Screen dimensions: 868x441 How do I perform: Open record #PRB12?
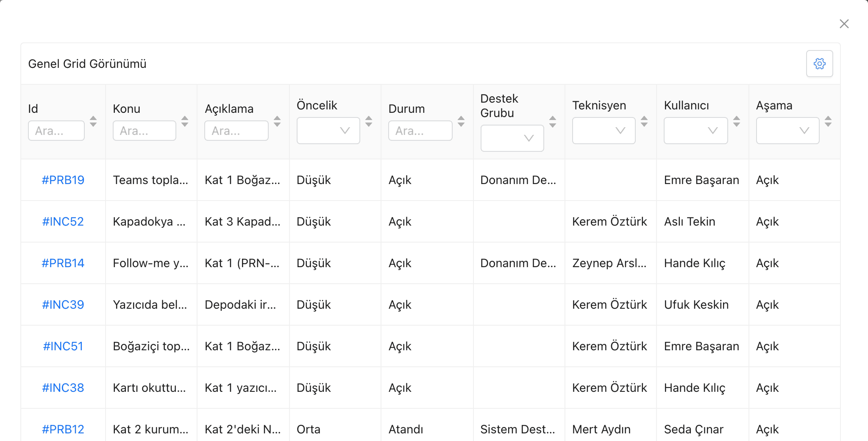click(63, 429)
